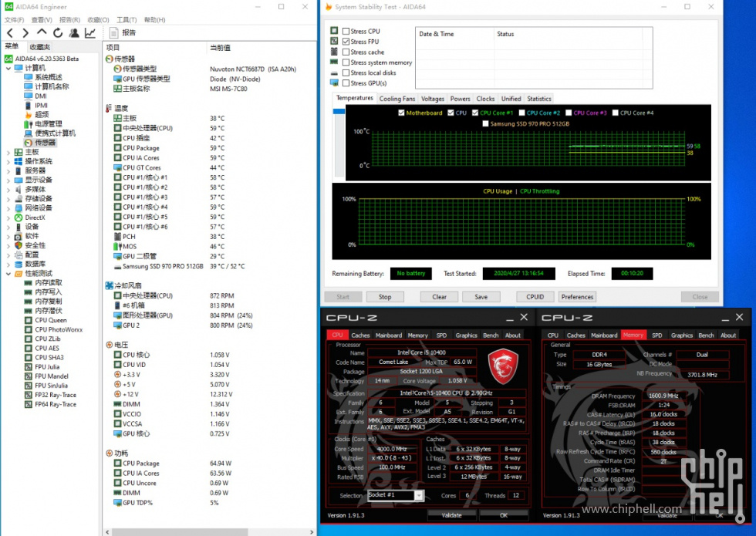
Task: Open the 文件(F) menu
Action: tap(14, 20)
